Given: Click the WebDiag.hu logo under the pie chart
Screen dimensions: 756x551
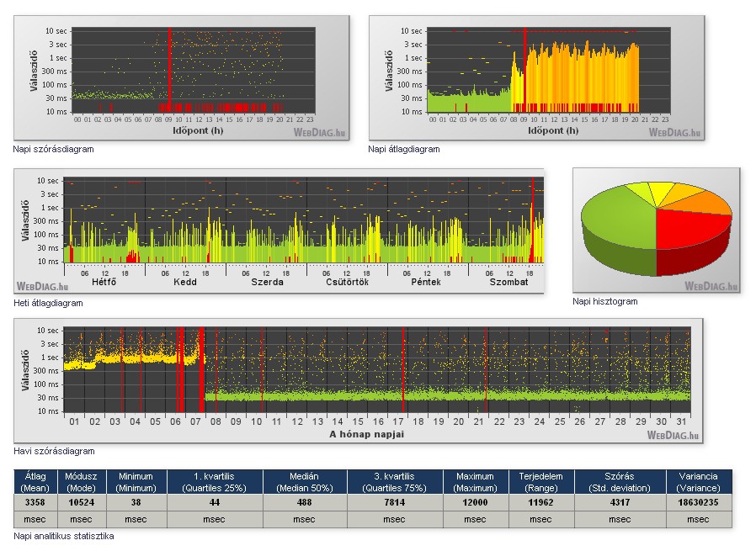Looking at the screenshot, I should (710, 285).
